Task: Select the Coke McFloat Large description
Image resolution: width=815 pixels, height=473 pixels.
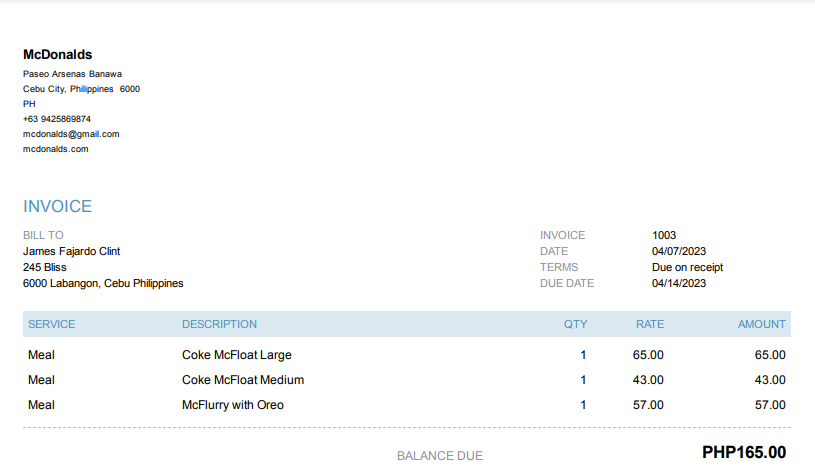Action: coord(236,355)
